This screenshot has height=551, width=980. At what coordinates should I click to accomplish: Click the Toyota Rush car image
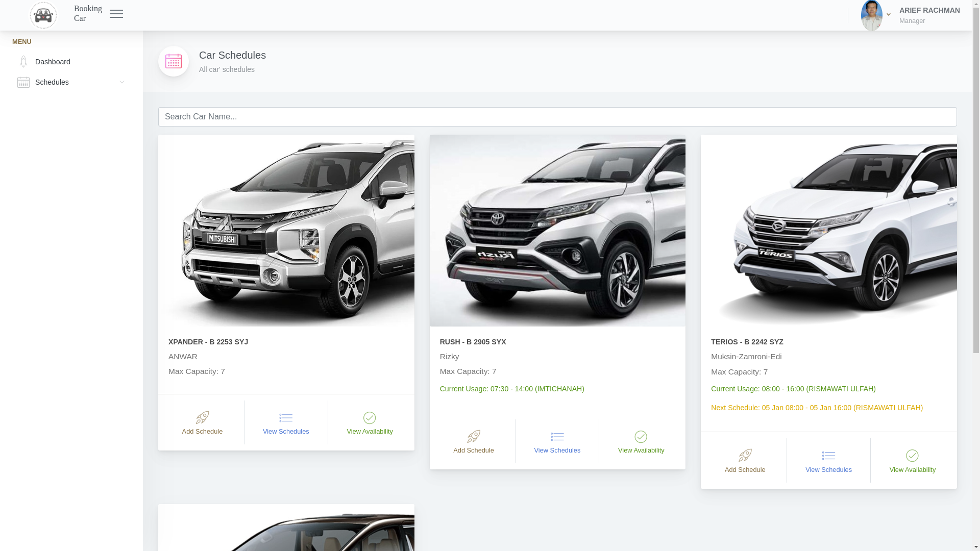[x=557, y=231]
